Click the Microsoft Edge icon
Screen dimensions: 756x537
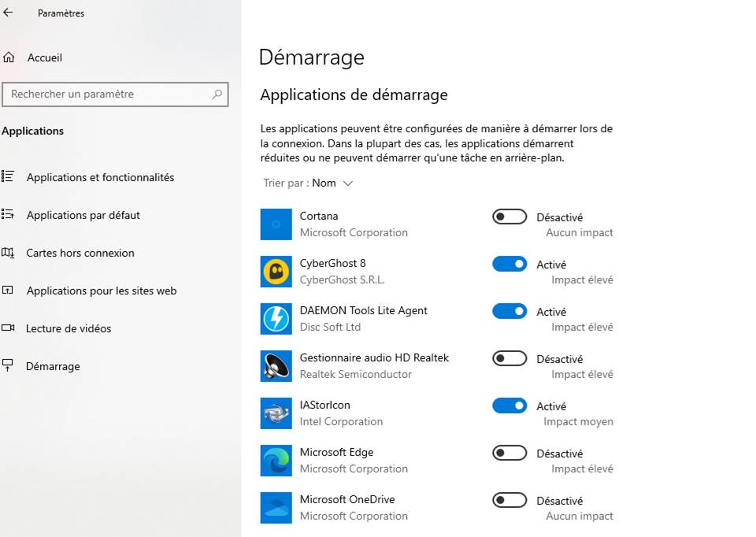276,461
